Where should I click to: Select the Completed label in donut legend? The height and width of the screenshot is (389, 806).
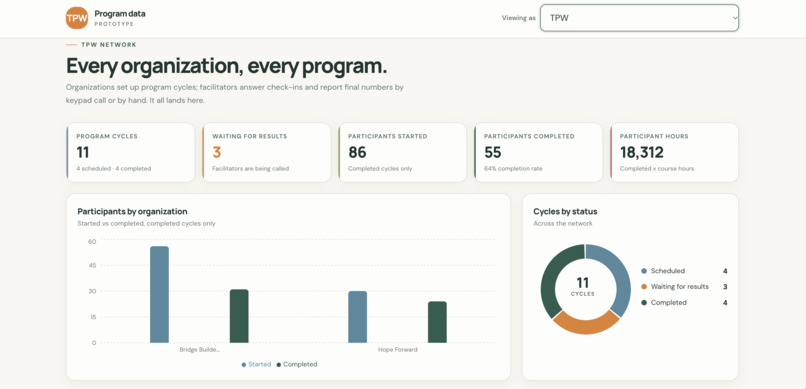[x=669, y=303]
